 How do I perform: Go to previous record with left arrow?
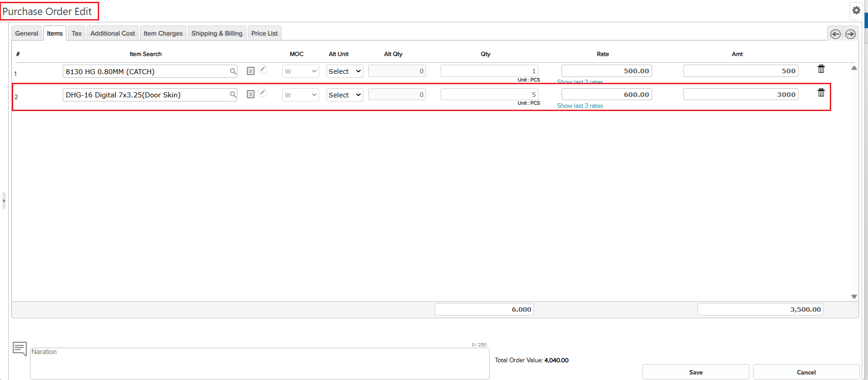(x=835, y=34)
